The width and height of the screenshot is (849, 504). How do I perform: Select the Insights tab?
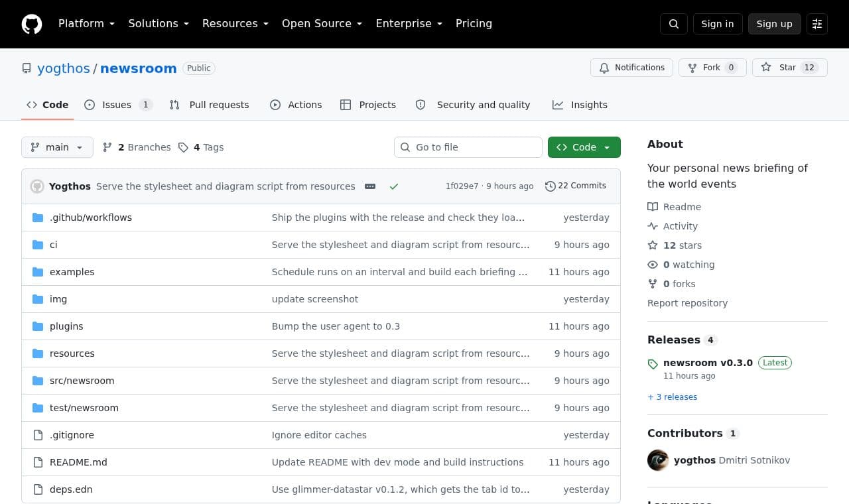pos(580,105)
